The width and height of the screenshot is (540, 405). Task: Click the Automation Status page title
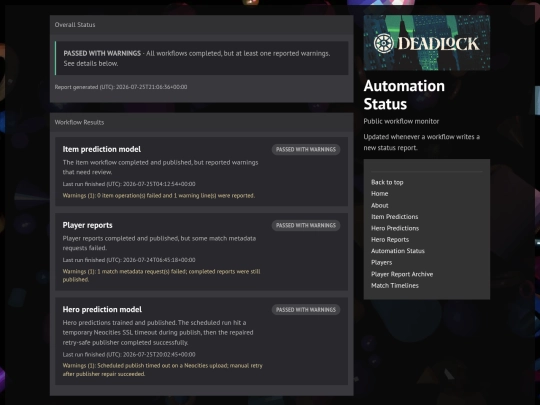[404, 95]
